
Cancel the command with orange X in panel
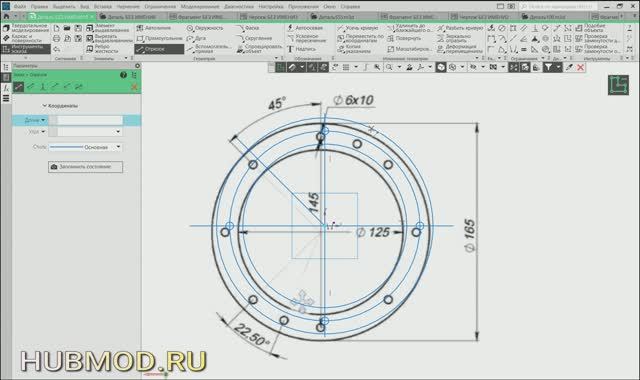click(134, 87)
